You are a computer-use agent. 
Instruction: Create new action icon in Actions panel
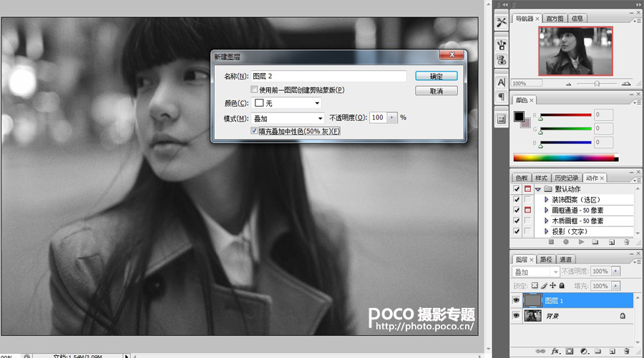click(x=612, y=242)
